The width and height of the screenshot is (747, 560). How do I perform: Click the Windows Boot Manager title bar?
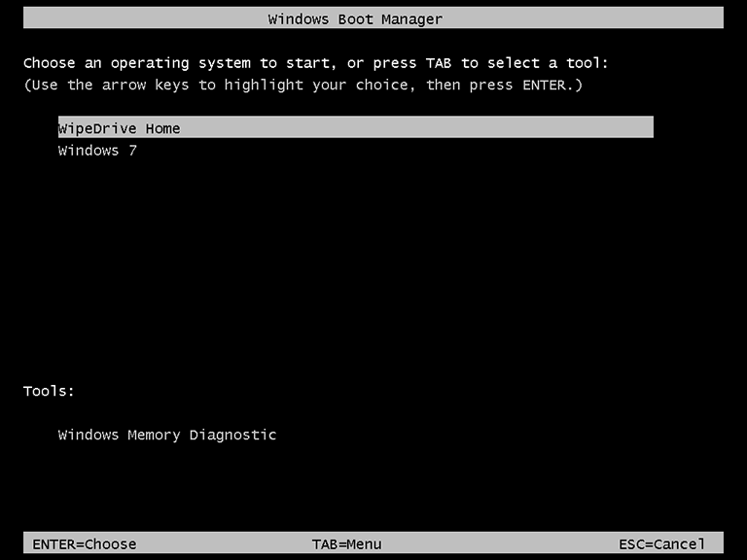click(x=373, y=18)
